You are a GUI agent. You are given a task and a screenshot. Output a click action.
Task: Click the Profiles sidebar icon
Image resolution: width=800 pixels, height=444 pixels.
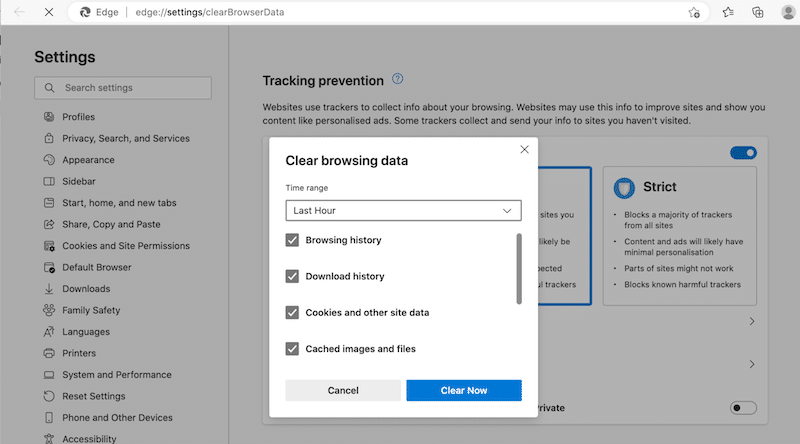(x=49, y=117)
